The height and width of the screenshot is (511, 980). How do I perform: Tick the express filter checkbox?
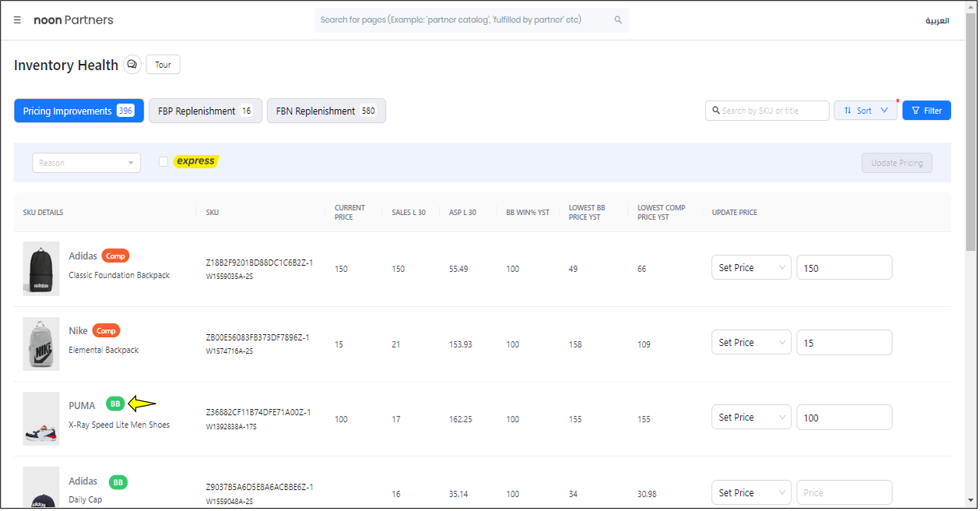pyautogui.click(x=163, y=162)
